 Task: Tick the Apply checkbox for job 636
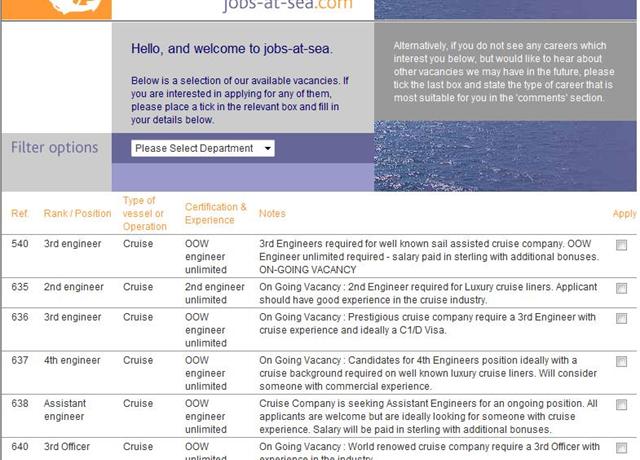click(621, 318)
